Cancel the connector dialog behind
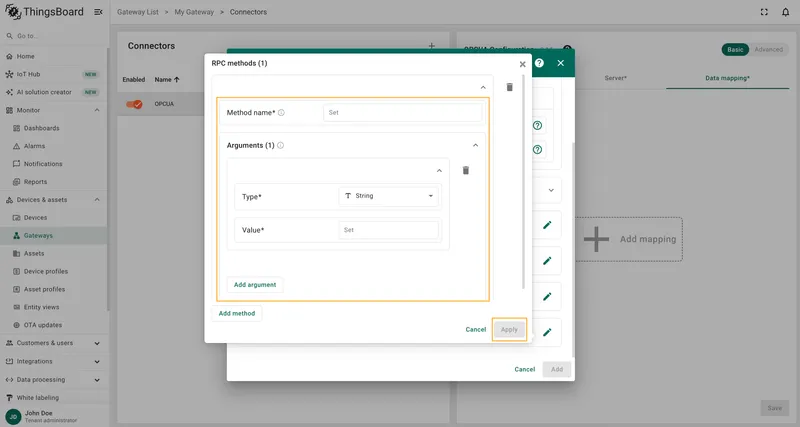The image size is (800, 427). [x=524, y=369]
